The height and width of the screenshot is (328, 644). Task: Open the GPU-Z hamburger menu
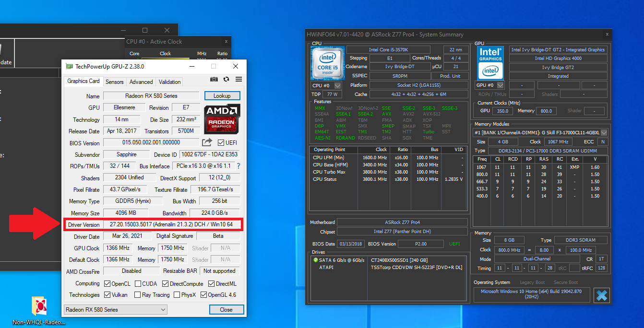239,80
